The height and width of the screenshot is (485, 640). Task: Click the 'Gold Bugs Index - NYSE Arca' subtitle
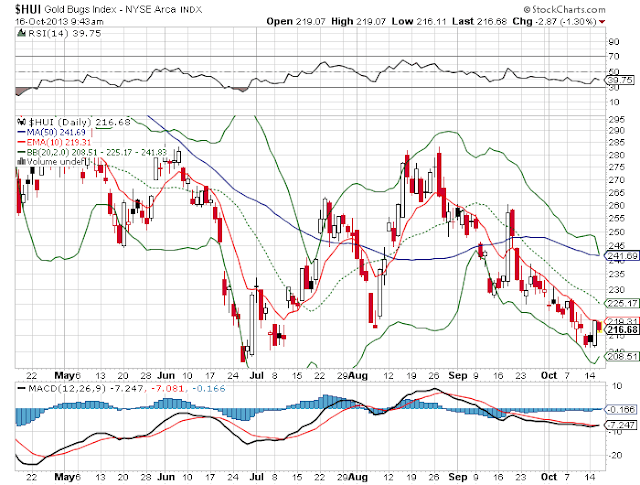(111, 9)
